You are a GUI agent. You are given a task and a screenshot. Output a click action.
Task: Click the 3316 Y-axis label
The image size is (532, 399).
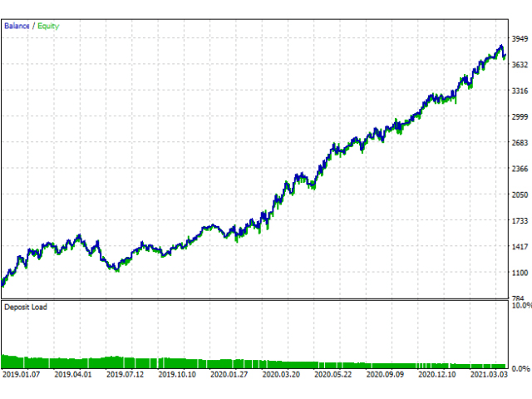pyautogui.click(x=520, y=91)
